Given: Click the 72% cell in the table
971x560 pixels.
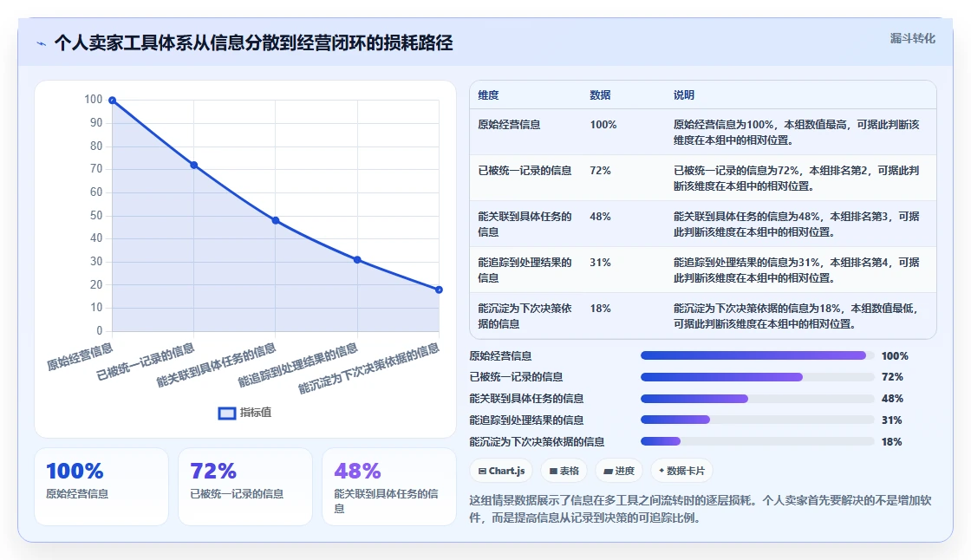Looking at the screenshot, I should pyautogui.click(x=600, y=171).
